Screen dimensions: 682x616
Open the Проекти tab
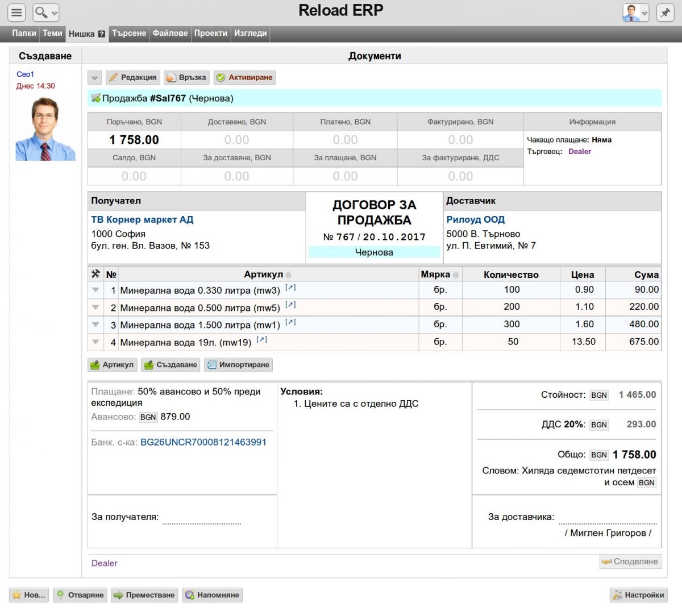coord(210,34)
